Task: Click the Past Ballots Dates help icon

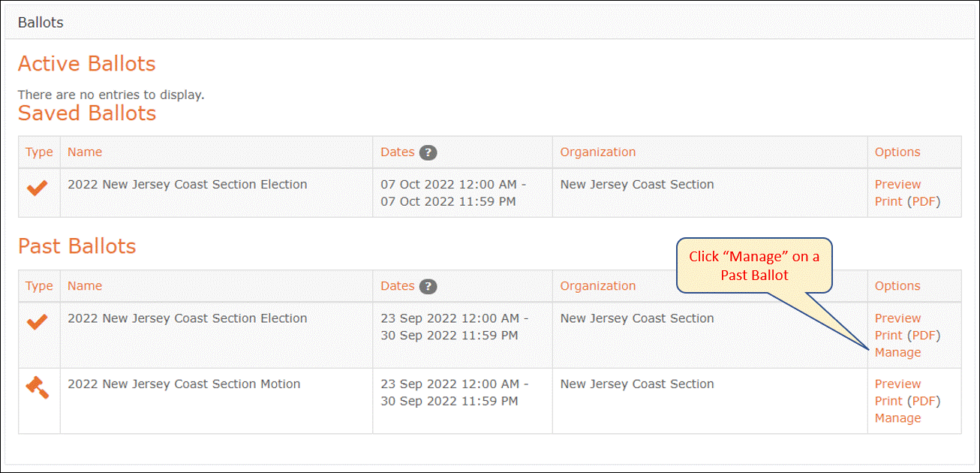Action: point(428,286)
